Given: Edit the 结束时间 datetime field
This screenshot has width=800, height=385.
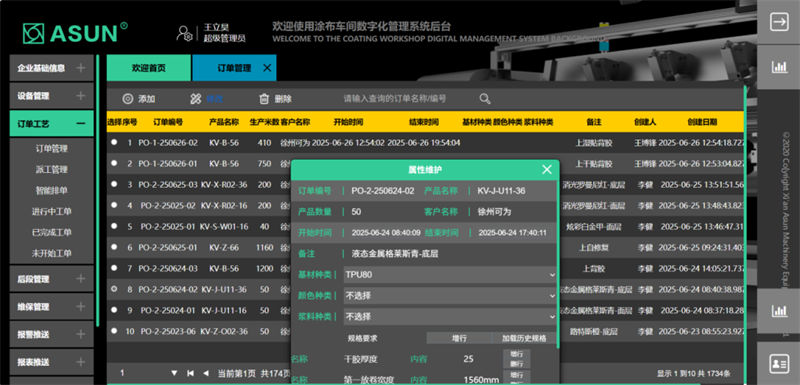Looking at the screenshot, I should [x=513, y=233].
